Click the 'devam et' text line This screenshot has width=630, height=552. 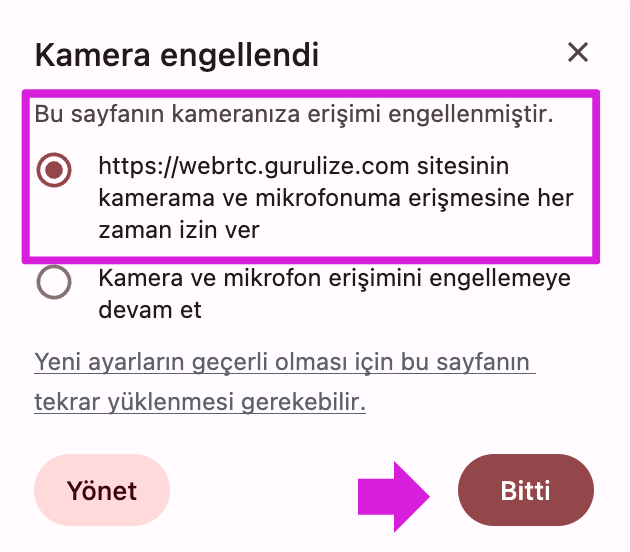click(x=150, y=310)
